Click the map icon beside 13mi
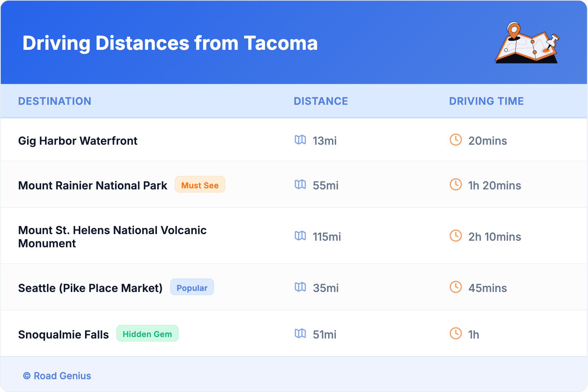The width and height of the screenshot is (588, 392). 300,140
